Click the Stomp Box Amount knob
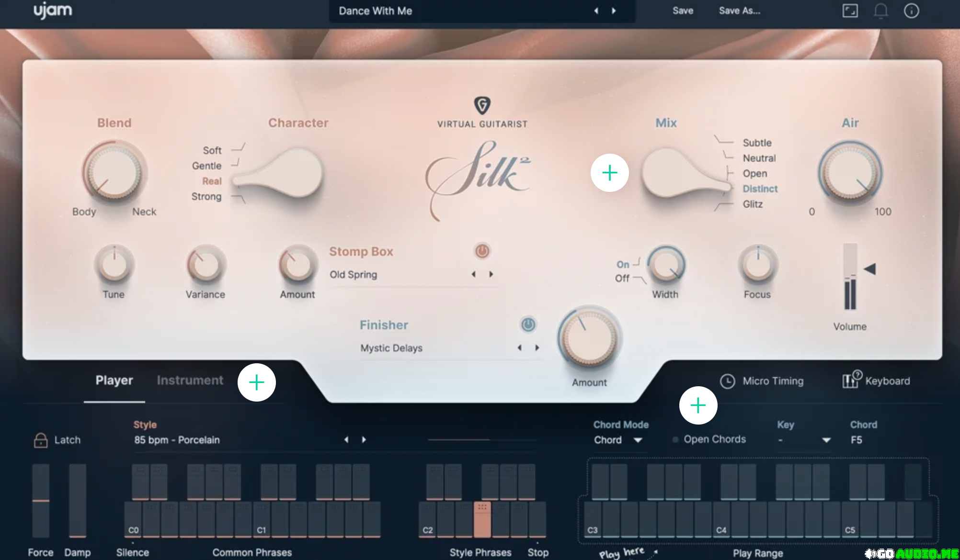The image size is (960, 560). 297,264
